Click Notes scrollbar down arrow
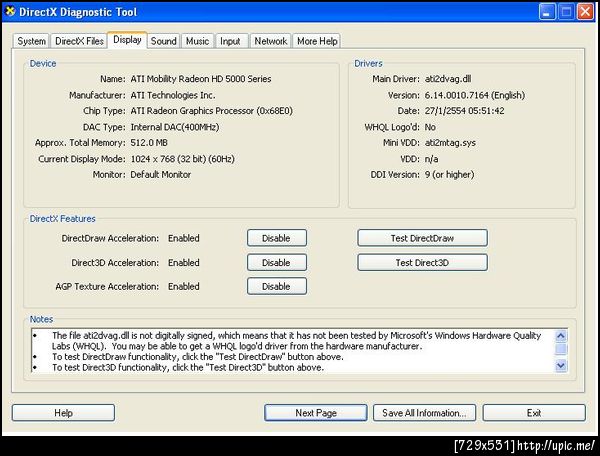The width and height of the screenshot is (600, 456). pos(561,366)
